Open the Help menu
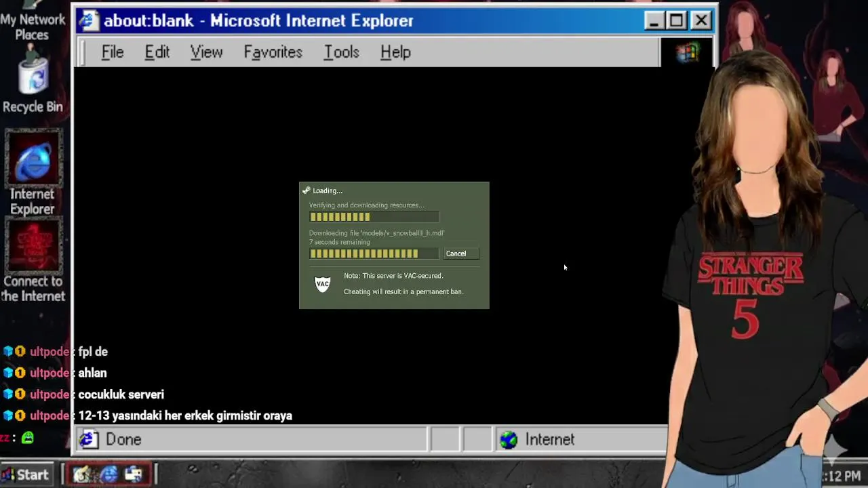The height and width of the screenshot is (488, 868). (x=395, y=52)
